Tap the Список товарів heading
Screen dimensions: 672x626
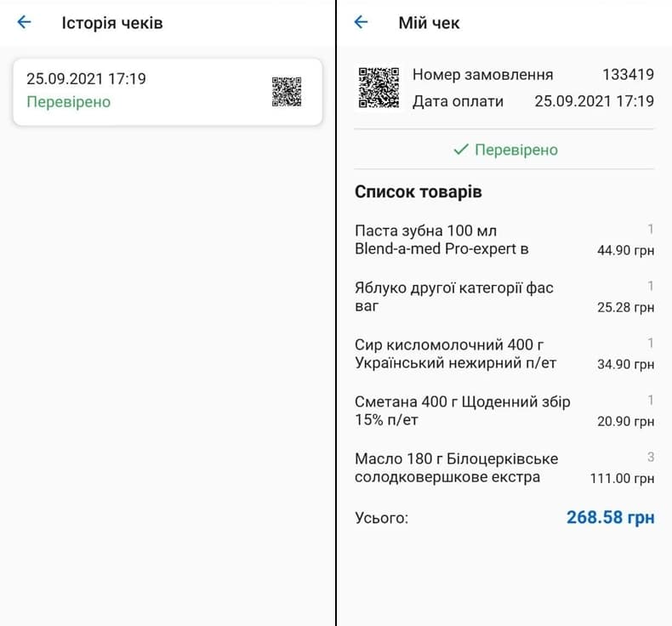click(418, 192)
